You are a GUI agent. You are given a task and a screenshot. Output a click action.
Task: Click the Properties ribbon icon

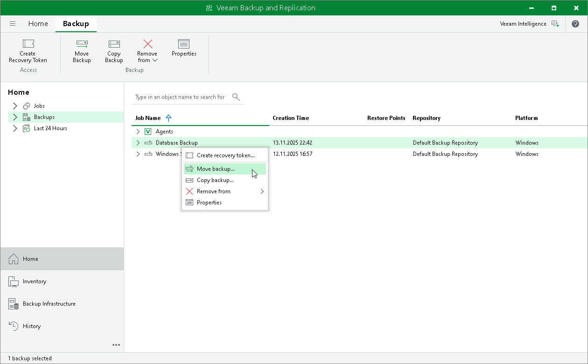coord(184,44)
